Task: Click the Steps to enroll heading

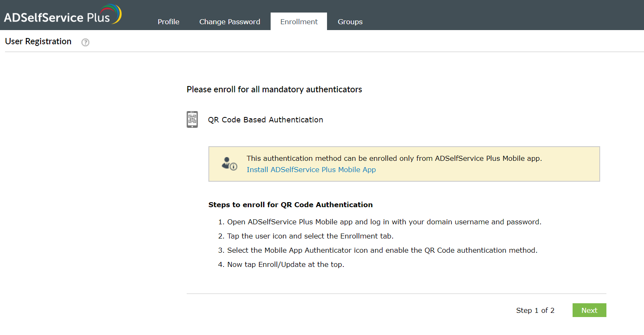Action: [x=290, y=205]
